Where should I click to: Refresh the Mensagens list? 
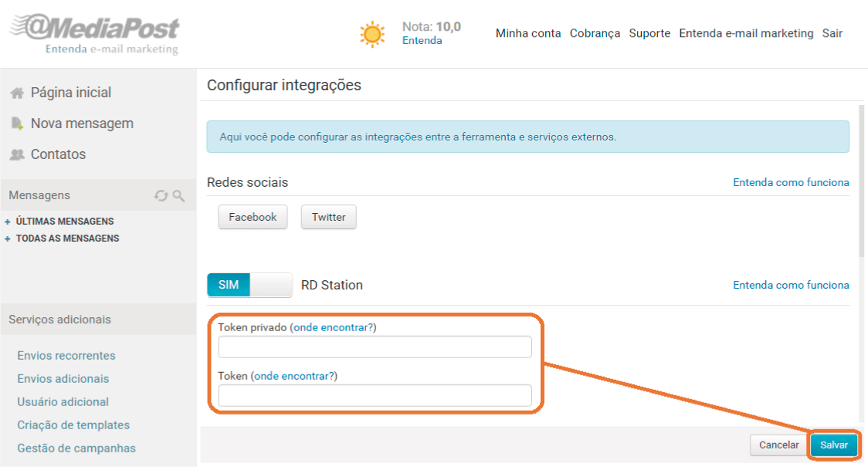point(161,195)
